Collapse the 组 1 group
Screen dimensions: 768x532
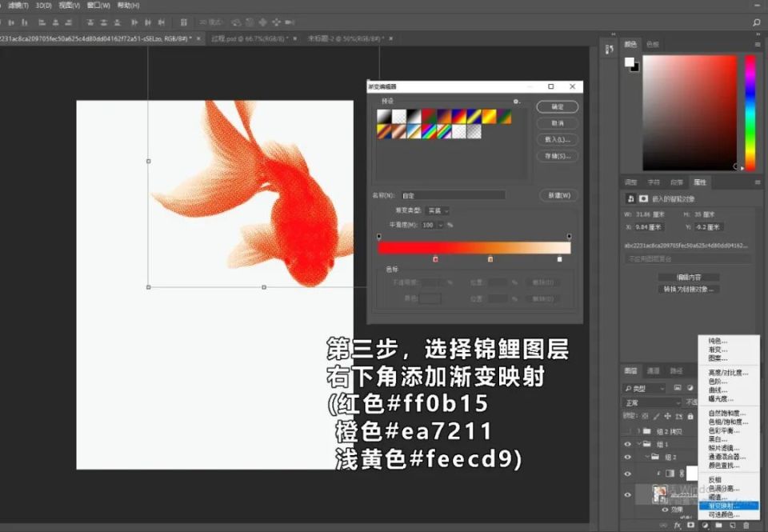[638, 444]
